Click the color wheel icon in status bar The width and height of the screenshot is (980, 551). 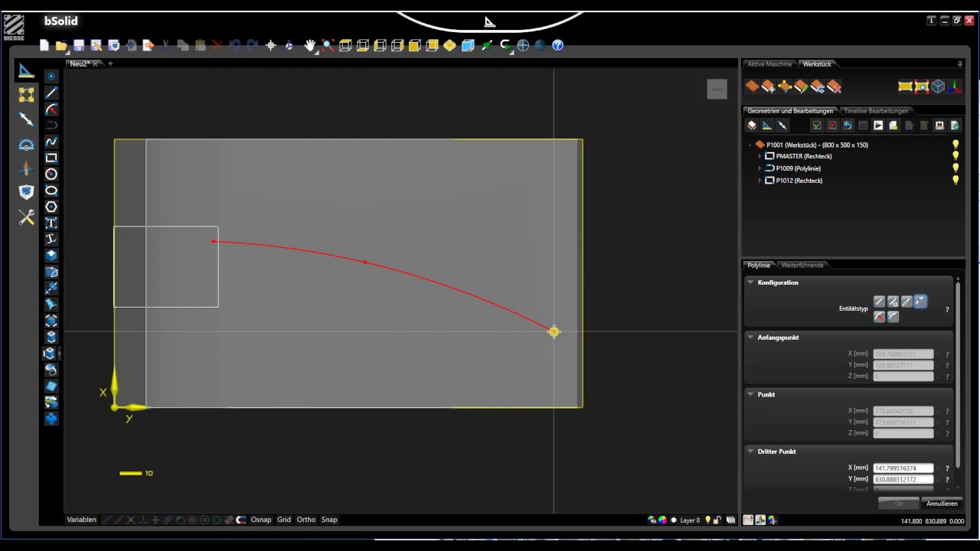coord(662,520)
